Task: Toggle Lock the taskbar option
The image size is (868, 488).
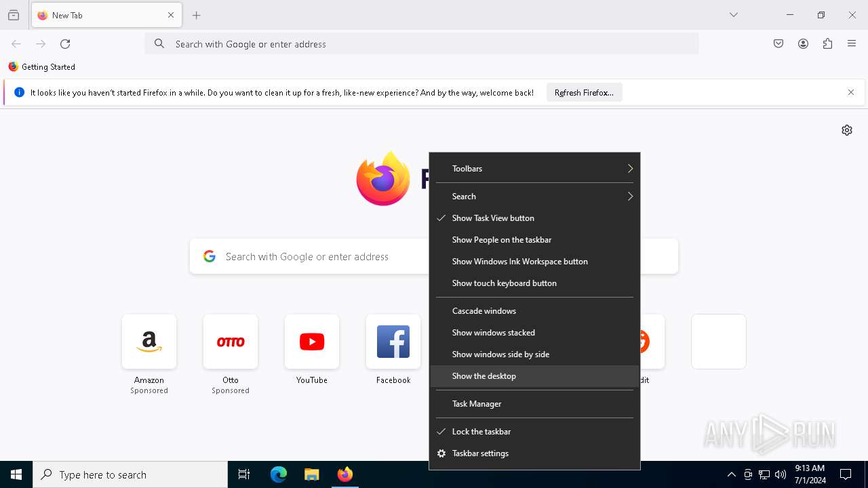Action: (x=534, y=432)
